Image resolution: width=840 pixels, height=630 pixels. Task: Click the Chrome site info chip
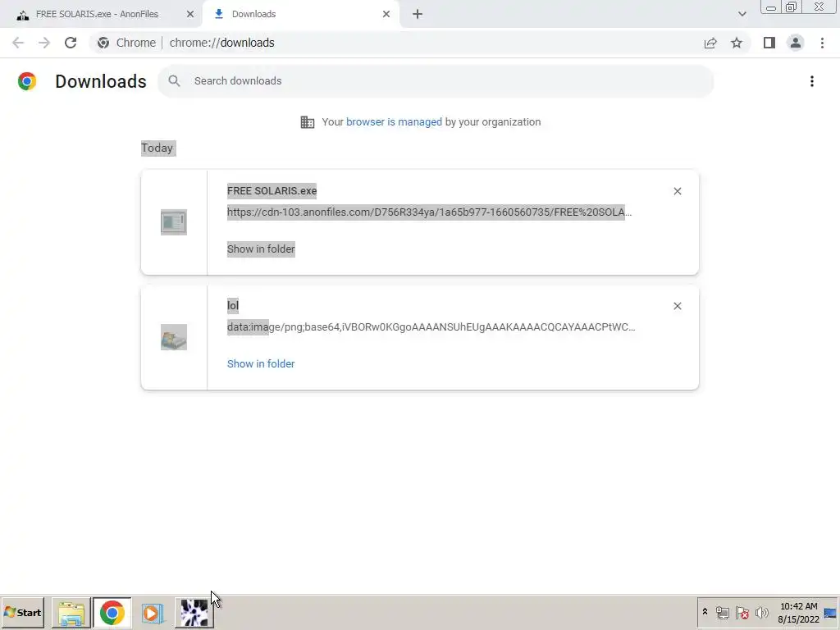click(126, 43)
